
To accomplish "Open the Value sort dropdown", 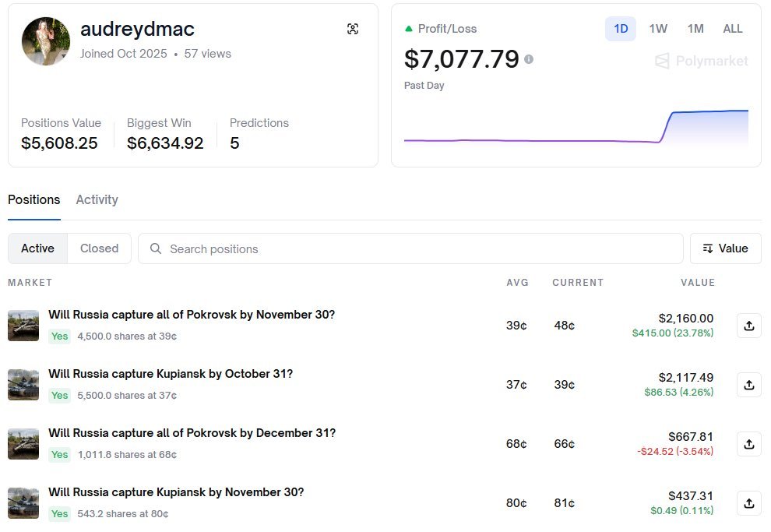I will click(x=725, y=248).
